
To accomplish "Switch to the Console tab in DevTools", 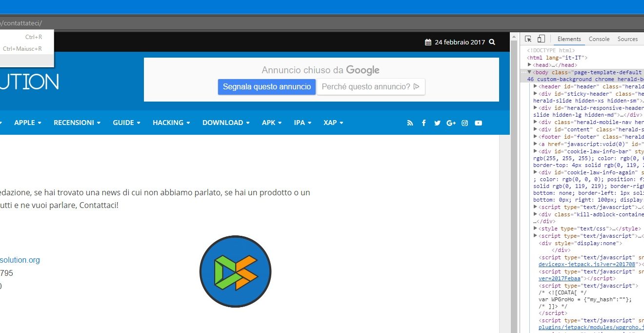I will (599, 39).
